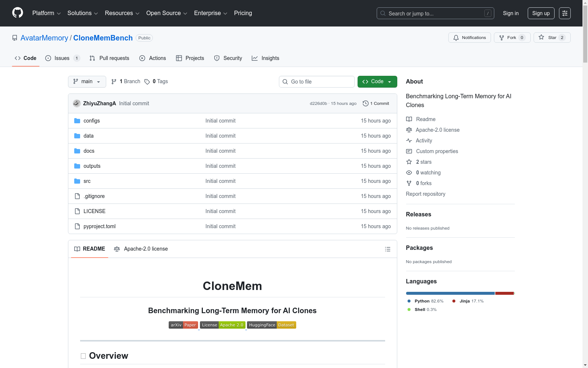Click the eye icon beside 0 watching

point(409,173)
